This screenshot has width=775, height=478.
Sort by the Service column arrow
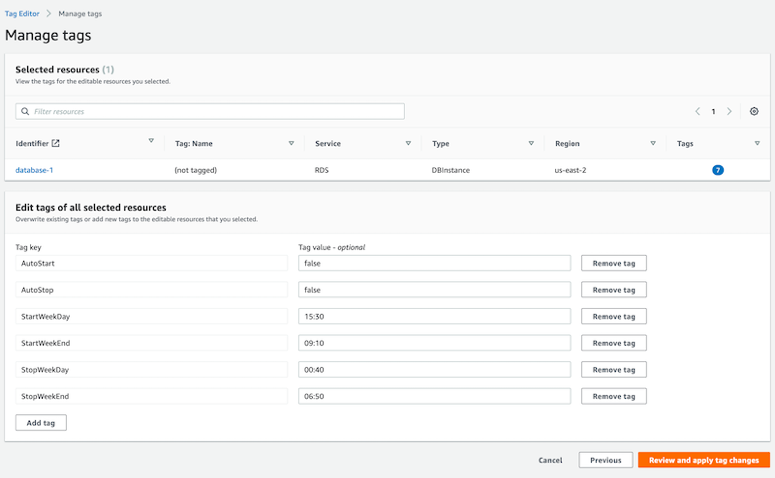coord(408,143)
